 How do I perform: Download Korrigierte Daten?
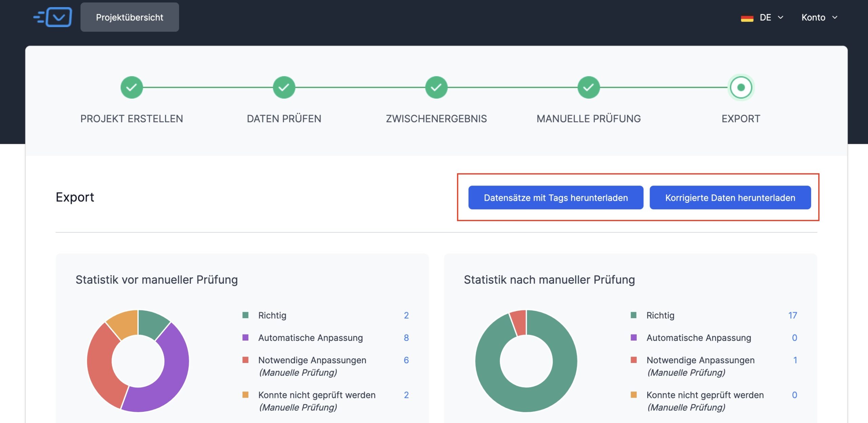coord(730,197)
